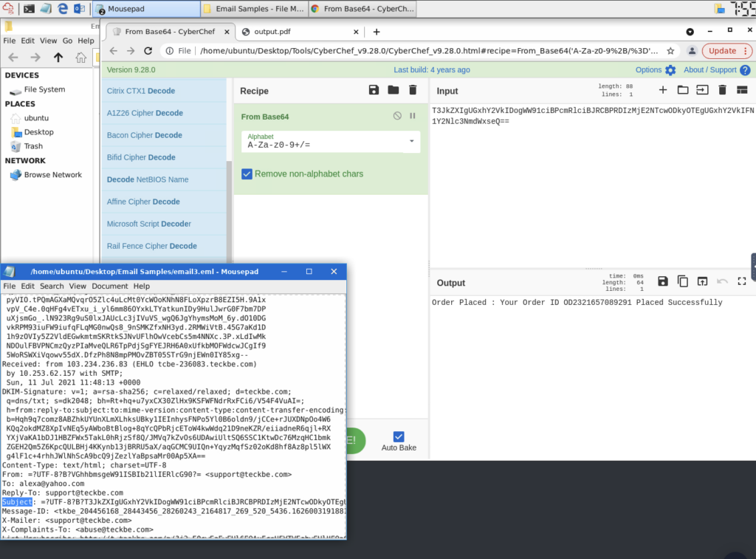Toggle the Auto Bake checkbox
The height and width of the screenshot is (559, 756).
pyautogui.click(x=399, y=437)
